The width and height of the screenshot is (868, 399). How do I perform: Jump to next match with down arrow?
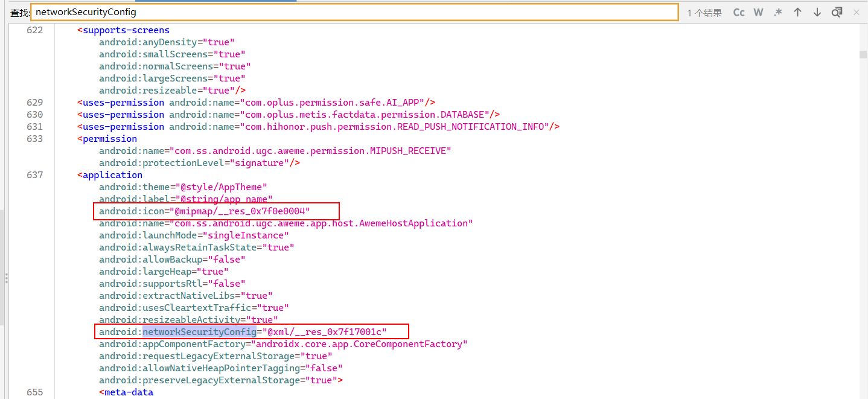click(x=817, y=12)
